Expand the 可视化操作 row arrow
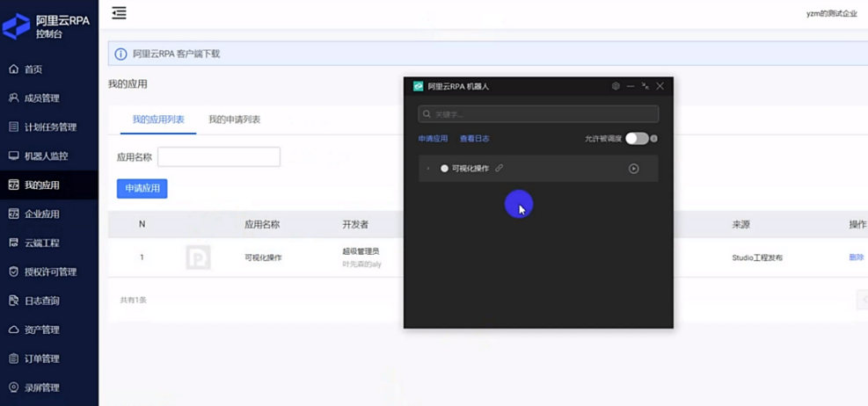Viewport: 868px width, 406px height. [x=428, y=169]
